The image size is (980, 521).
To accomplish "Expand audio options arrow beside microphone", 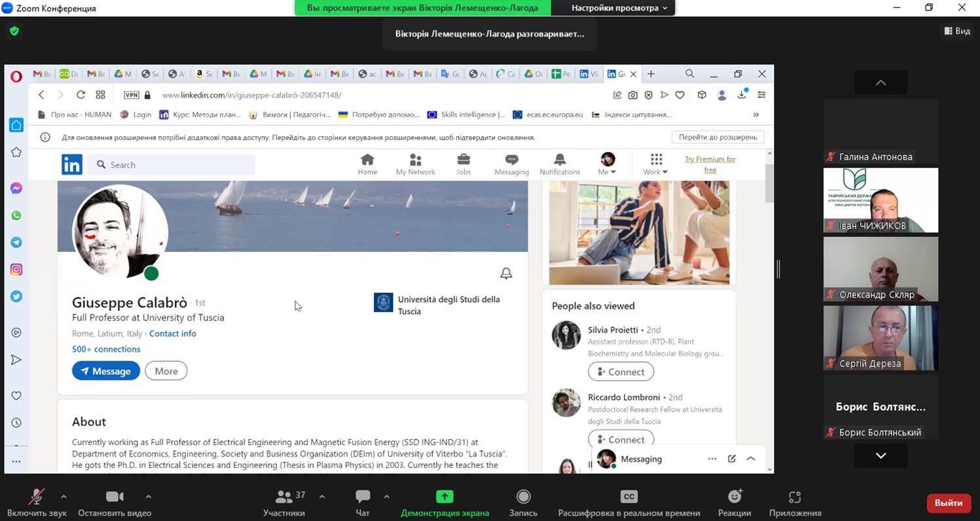I will tap(64, 496).
